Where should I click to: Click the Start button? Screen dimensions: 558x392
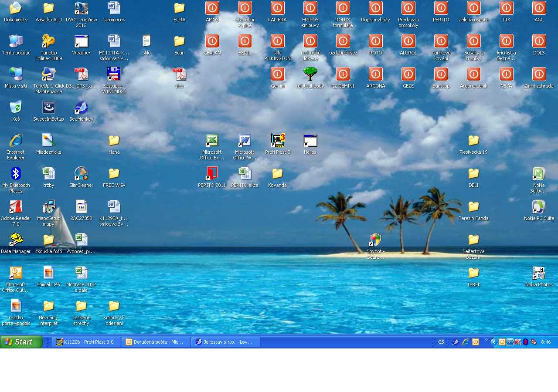21,342
